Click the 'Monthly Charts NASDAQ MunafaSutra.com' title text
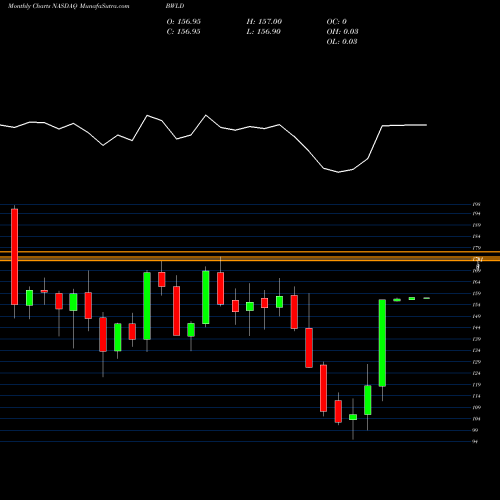The height and width of the screenshot is (500, 500). click(x=68, y=6)
